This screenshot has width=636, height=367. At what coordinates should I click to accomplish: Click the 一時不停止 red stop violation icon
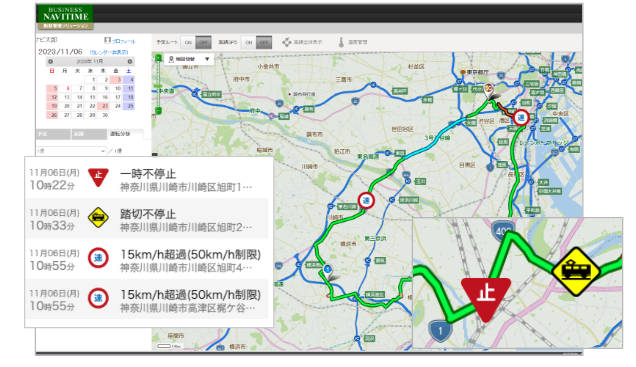pyautogui.click(x=98, y=177)
